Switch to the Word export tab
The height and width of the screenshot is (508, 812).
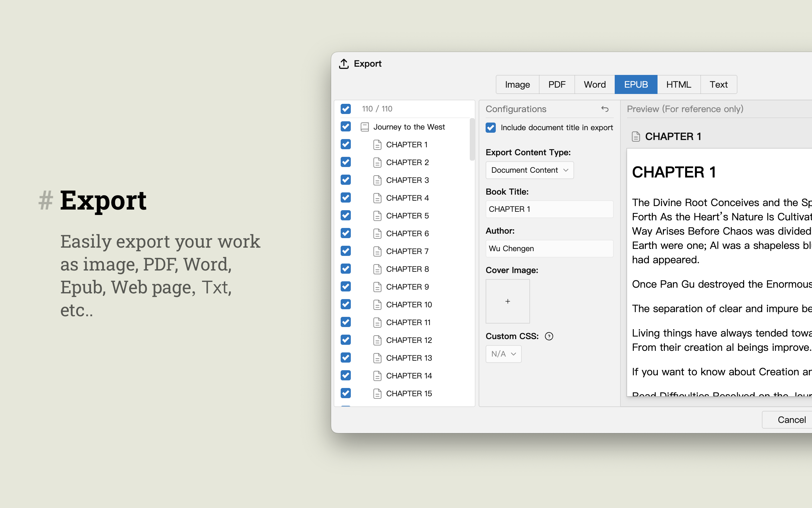pyautogui.click(x=595, y=85)
